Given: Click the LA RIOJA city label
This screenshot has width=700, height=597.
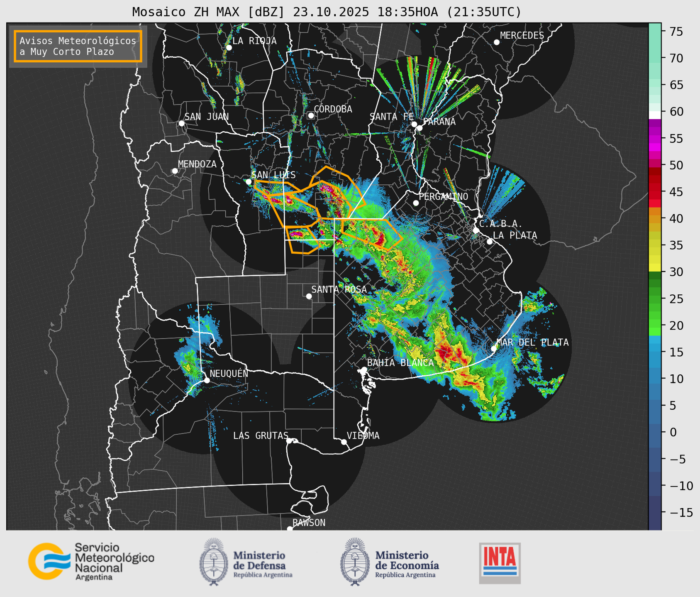Looking at the screenshot, I should click(x=254, y=41).
